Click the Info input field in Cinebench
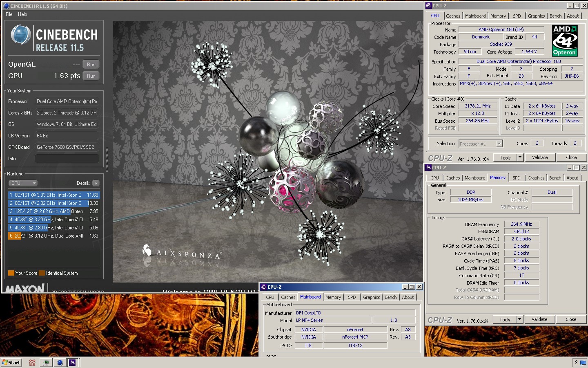The width and height of the screenshot is (588, 368). coord(67,159)
